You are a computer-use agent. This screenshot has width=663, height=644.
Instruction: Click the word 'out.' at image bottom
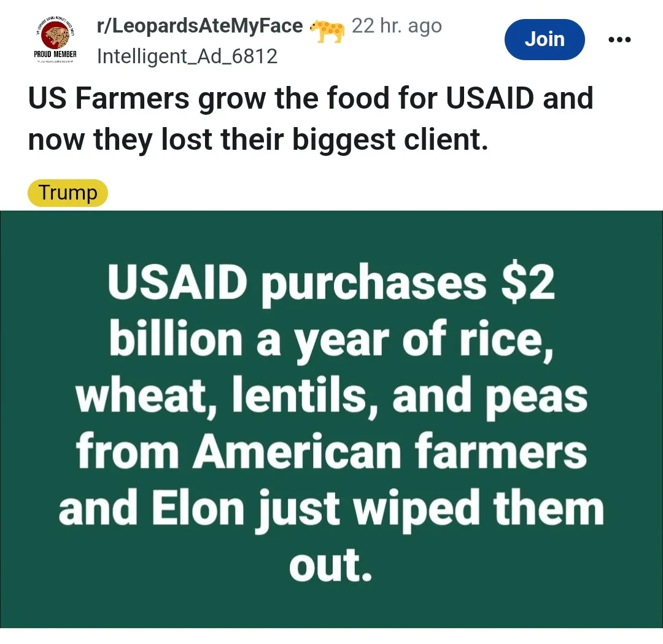(331, 565)
